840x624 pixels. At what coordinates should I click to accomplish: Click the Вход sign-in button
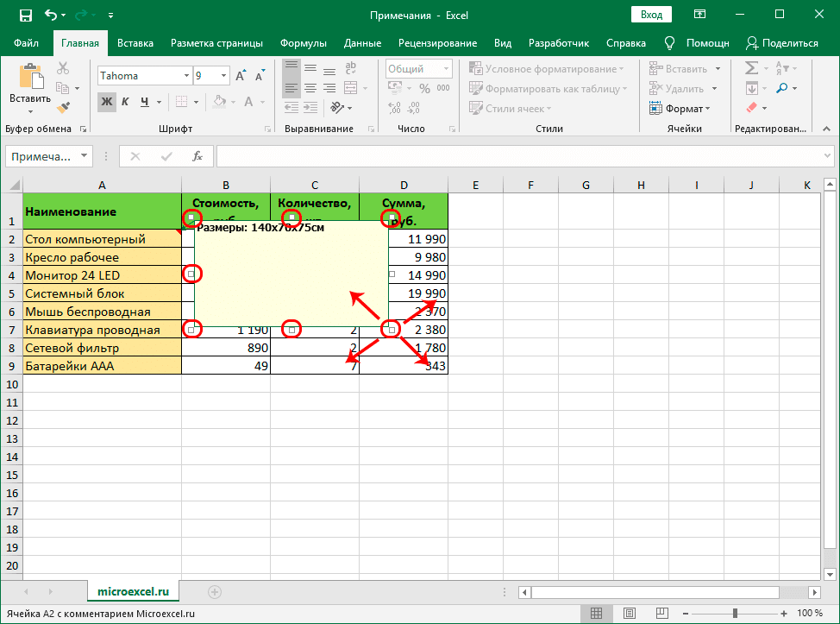(652, 15)
